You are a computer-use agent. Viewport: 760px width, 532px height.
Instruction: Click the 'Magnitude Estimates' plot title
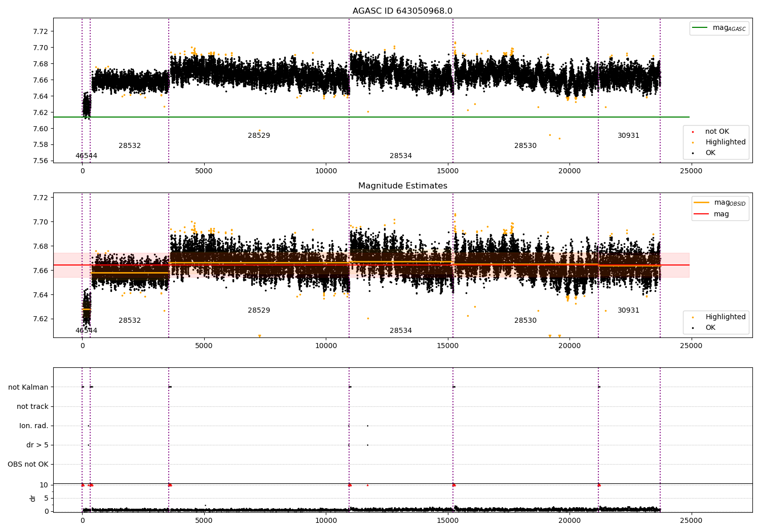pos(402,186)
